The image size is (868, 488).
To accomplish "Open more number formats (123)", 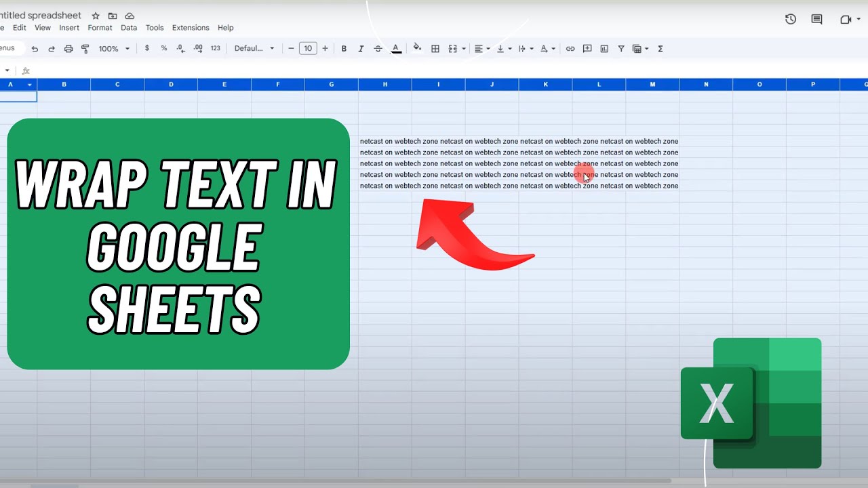I will click(x=216, y=49).
